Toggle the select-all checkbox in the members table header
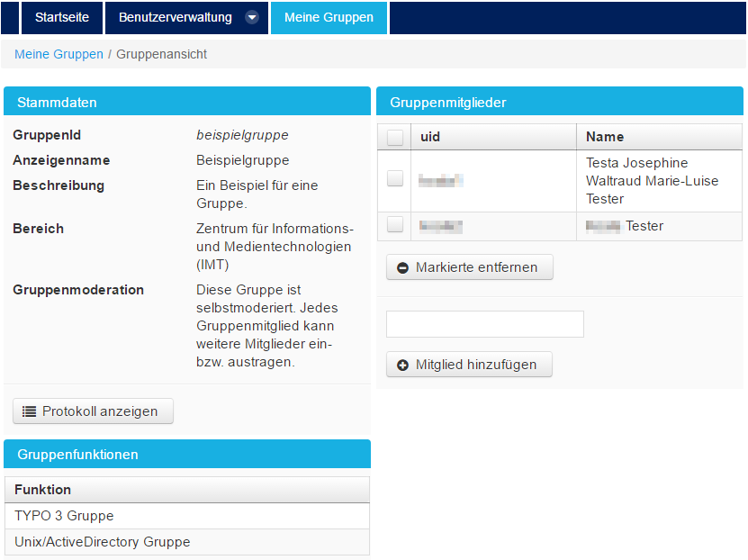Viewport: 748px width, 560px height. pyautogui.click(x=394, y=137)
